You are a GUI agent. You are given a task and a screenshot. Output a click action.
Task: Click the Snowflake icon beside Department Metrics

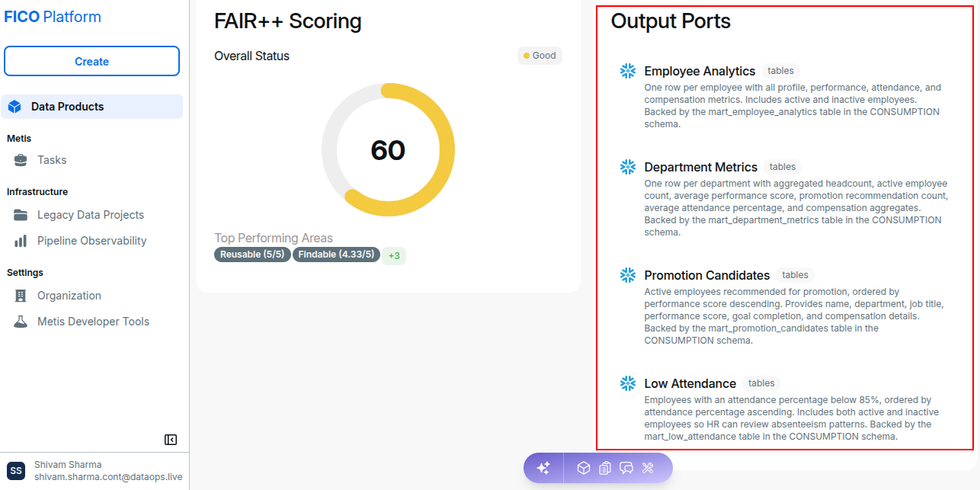628,167
